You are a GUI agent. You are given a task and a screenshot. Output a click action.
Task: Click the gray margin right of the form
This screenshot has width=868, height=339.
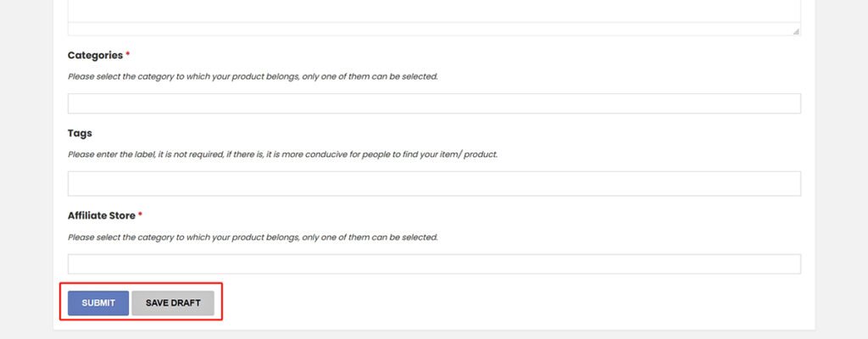pos(841,169)
